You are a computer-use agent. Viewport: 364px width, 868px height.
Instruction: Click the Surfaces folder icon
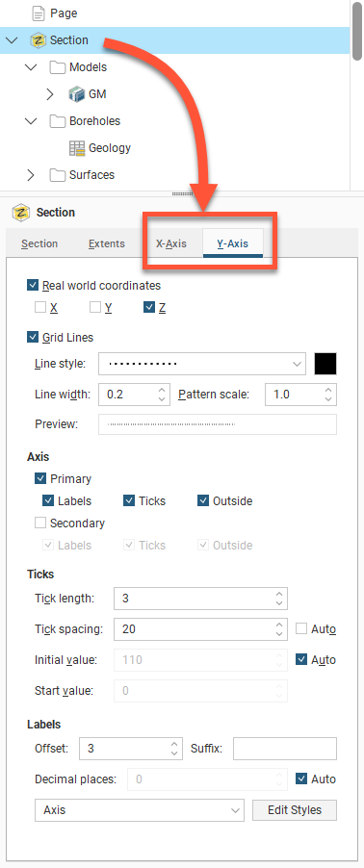[57, 175]
